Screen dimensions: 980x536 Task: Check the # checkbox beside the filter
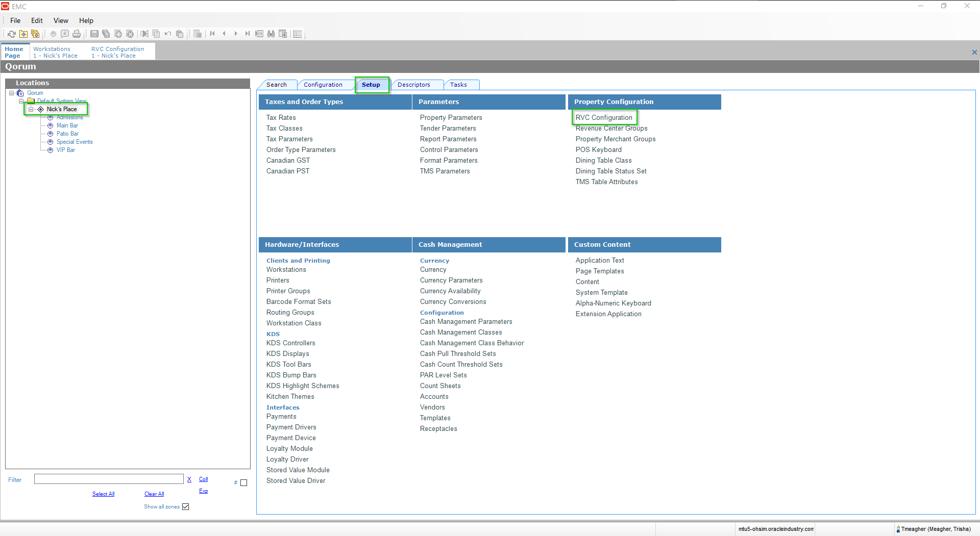click(x=244, y=483)
